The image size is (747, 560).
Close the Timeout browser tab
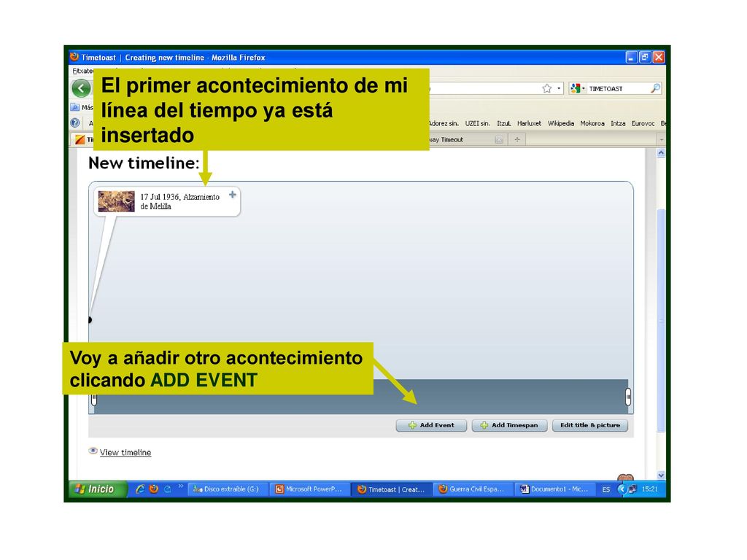(x=499, y=139)
